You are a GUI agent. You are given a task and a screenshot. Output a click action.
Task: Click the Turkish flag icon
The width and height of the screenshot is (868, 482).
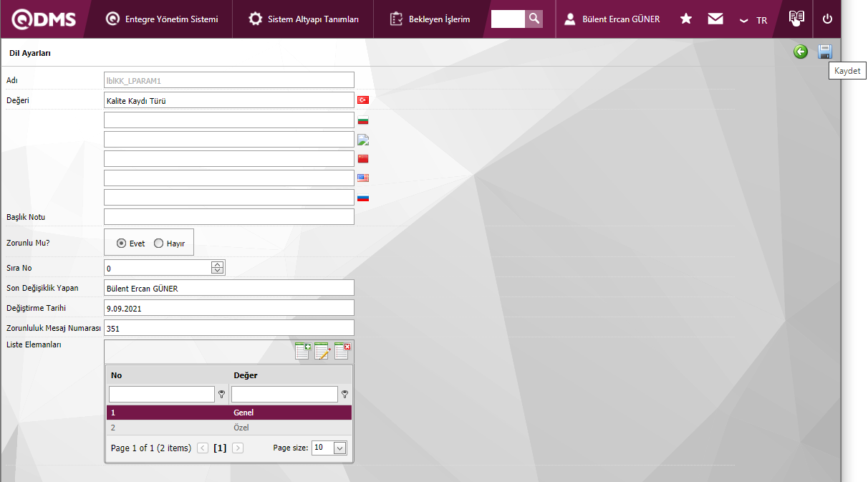[363, 100]
